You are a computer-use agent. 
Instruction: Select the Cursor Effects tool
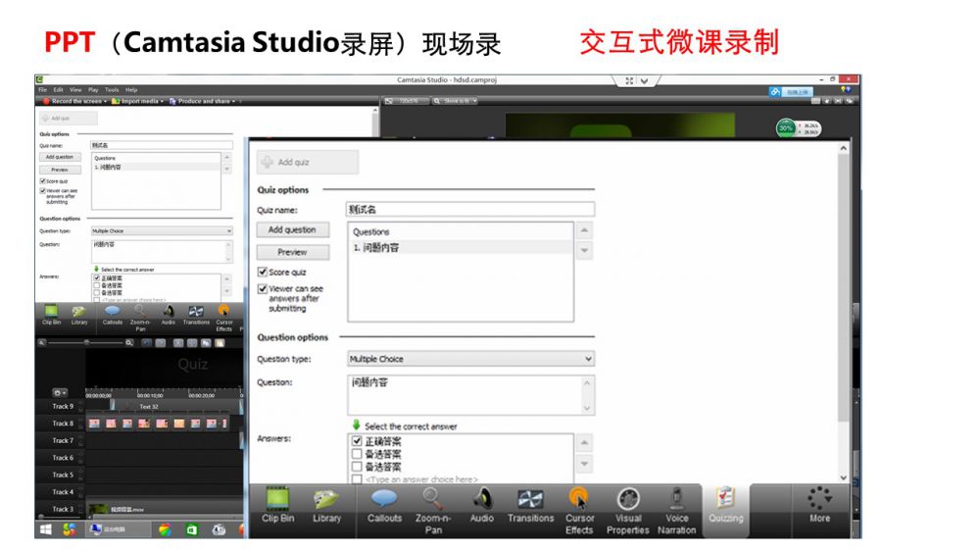tap(579, 508)
